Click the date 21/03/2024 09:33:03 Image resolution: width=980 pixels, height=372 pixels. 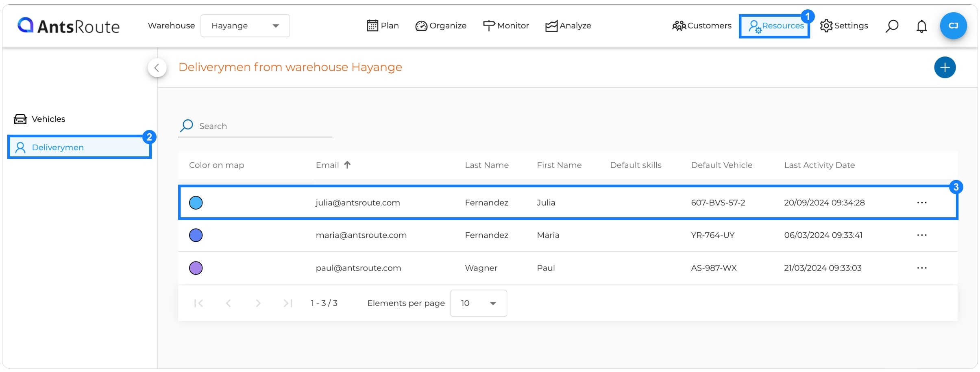click(823, 268)
